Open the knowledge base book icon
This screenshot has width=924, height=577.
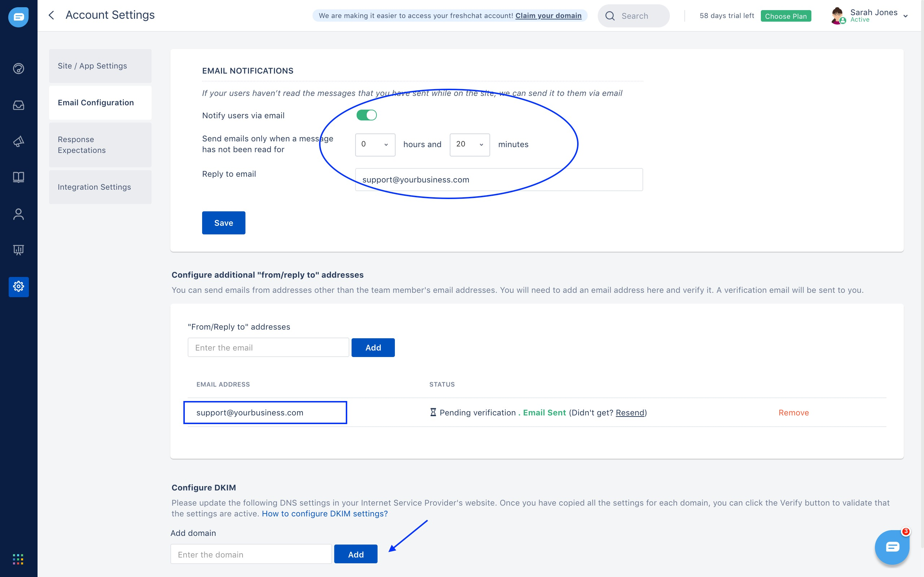tap(18, 177)
